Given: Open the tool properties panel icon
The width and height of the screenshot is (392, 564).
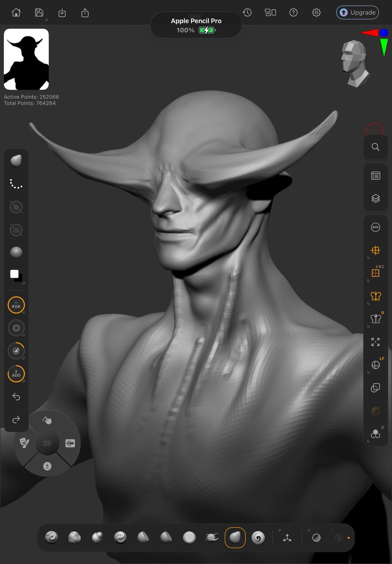Looking at the screenshot, I should 375,176.
